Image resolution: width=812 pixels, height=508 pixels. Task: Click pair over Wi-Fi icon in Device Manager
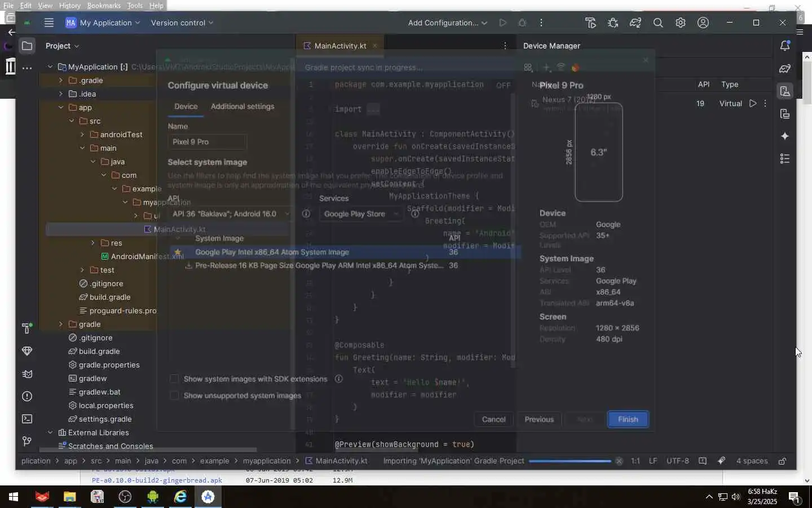click(561, 67)
